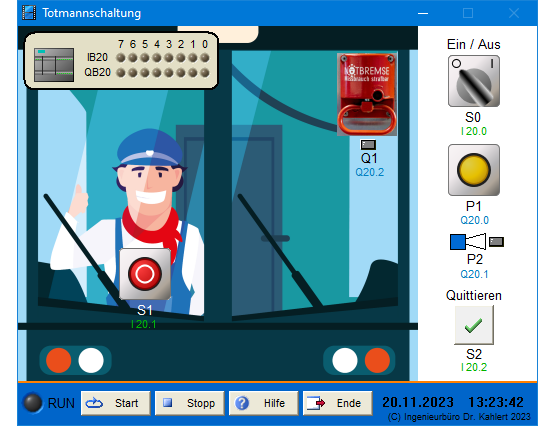Screen dimensions: 554x426
Task: Click the Q1 output indicator under brake
Action: (x=368, y=144)
